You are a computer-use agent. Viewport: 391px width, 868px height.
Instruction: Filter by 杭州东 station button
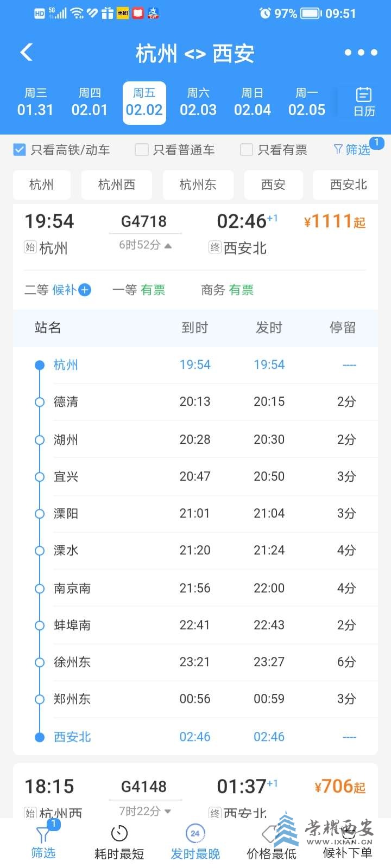(198, 184)
